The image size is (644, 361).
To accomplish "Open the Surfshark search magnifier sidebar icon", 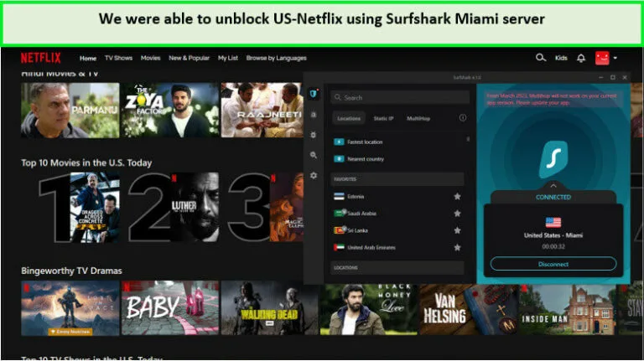I will [314, 155].
